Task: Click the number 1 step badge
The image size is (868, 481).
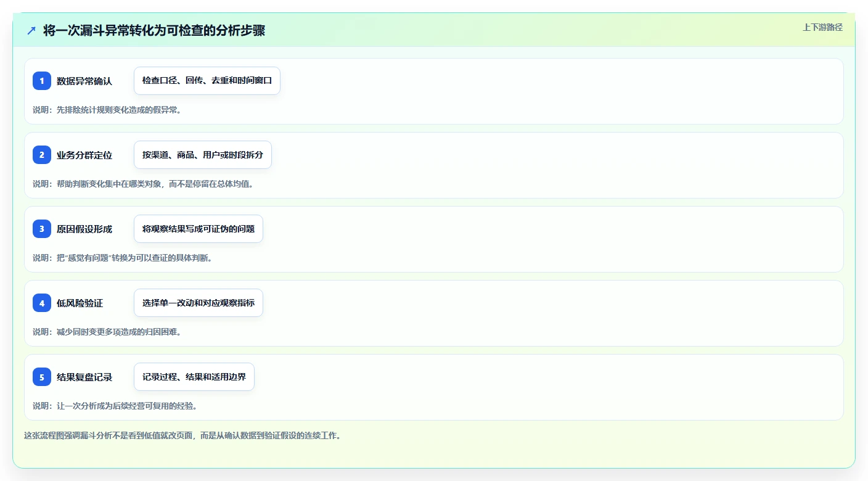Action: [42, 81]
